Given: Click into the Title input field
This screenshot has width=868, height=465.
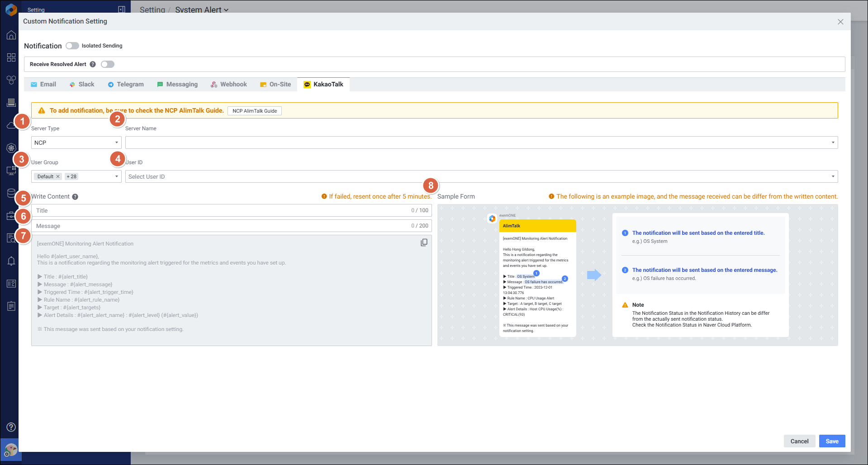Looking at the screenshot, I should (222, 210).
